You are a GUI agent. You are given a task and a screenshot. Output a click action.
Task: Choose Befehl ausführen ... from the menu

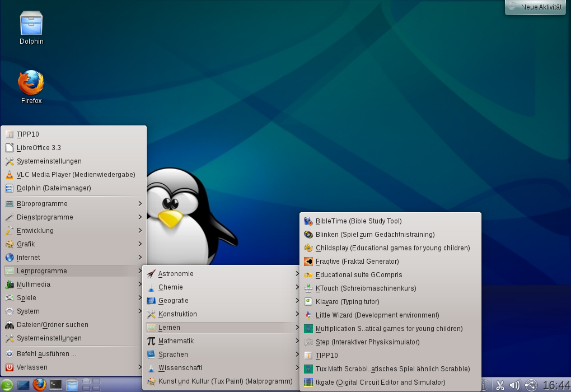(73, 354)
